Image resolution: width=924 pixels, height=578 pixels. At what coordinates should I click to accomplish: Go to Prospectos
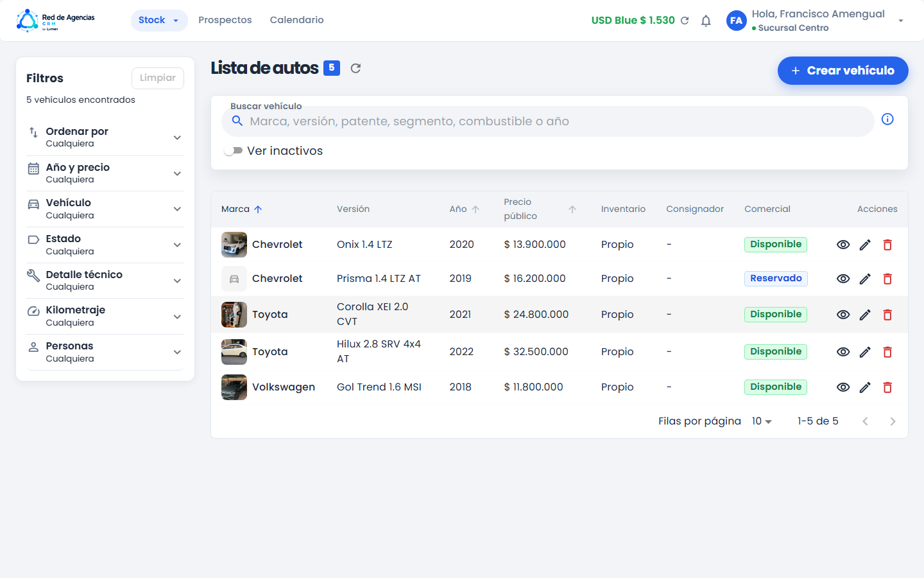pyautogui.click(x=225, y=21)
